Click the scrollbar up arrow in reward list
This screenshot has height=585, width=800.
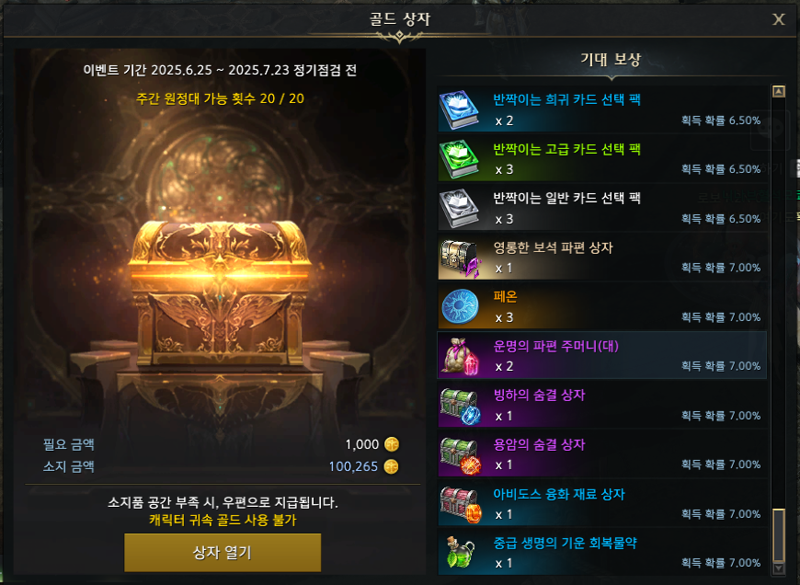point(779,91)
